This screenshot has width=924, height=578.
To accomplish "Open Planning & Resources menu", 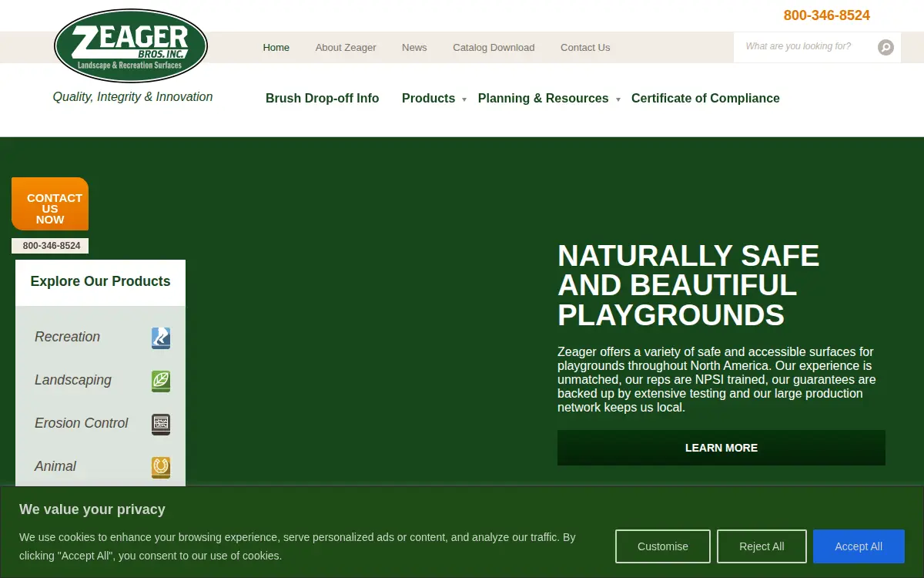I will tap(544, 99).
